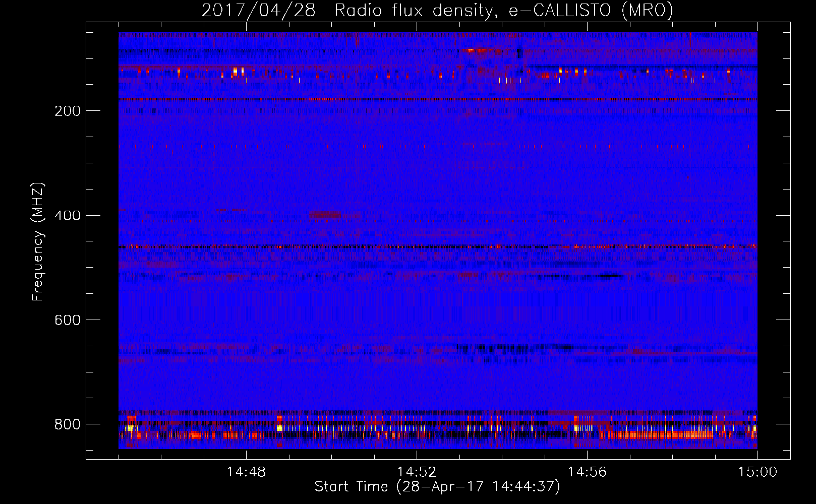Click the 400 frequency axis label
Image resolution: width=816 pixels, height=504 pixels.
(x=68, y=216)
